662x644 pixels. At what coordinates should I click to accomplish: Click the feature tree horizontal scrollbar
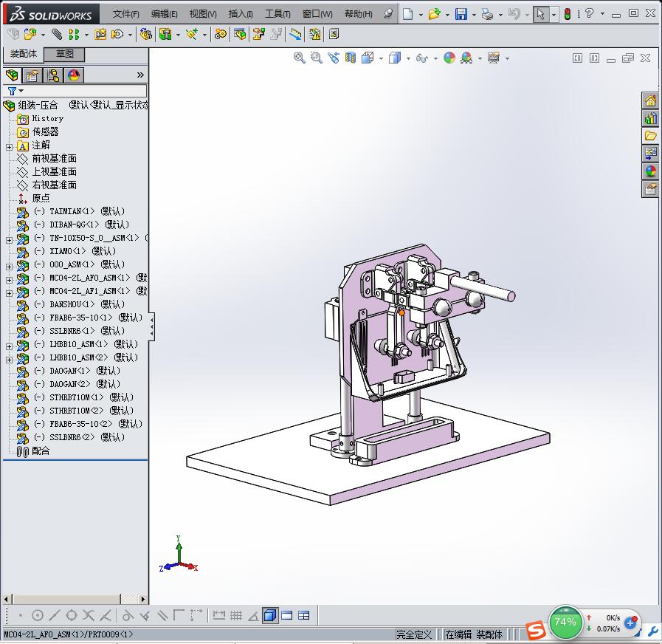click(66, 599)
